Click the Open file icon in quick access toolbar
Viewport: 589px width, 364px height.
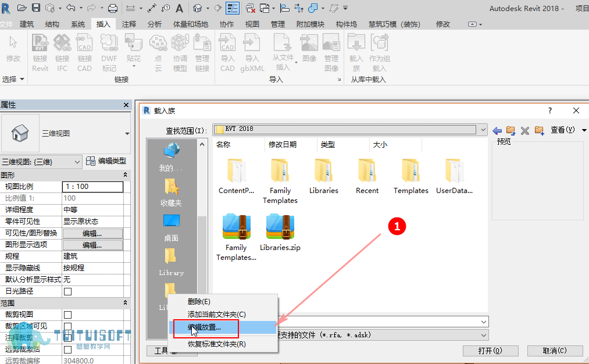click(x=22, y=8)
